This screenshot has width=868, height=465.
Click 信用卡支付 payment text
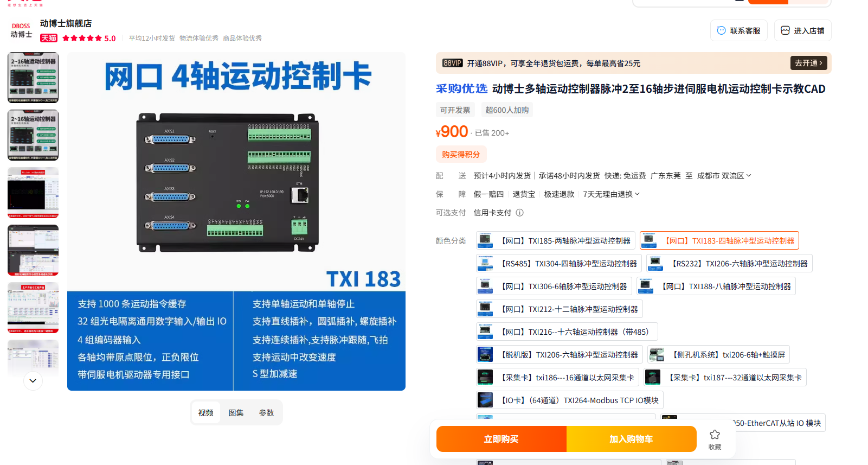tap(492, 213)
